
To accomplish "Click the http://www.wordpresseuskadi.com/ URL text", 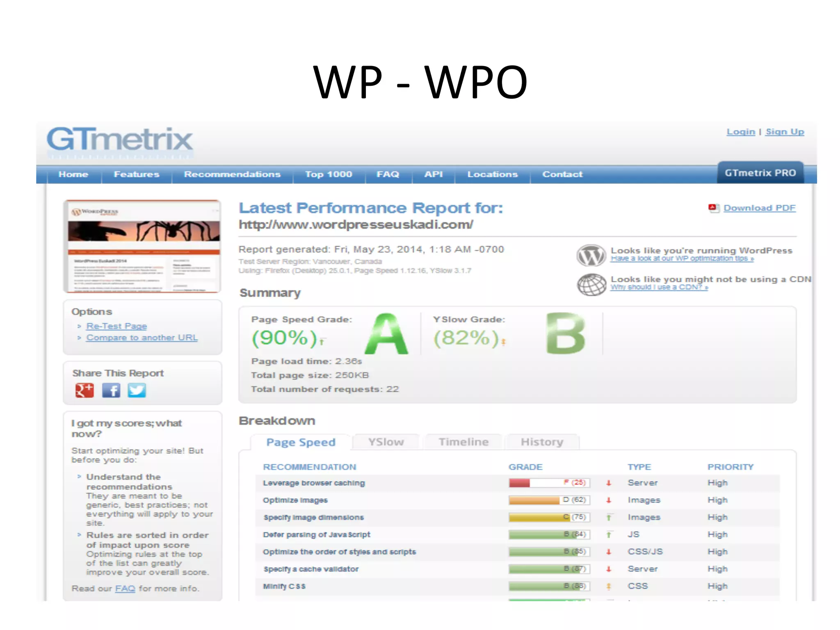I will (x=356, y=225).
